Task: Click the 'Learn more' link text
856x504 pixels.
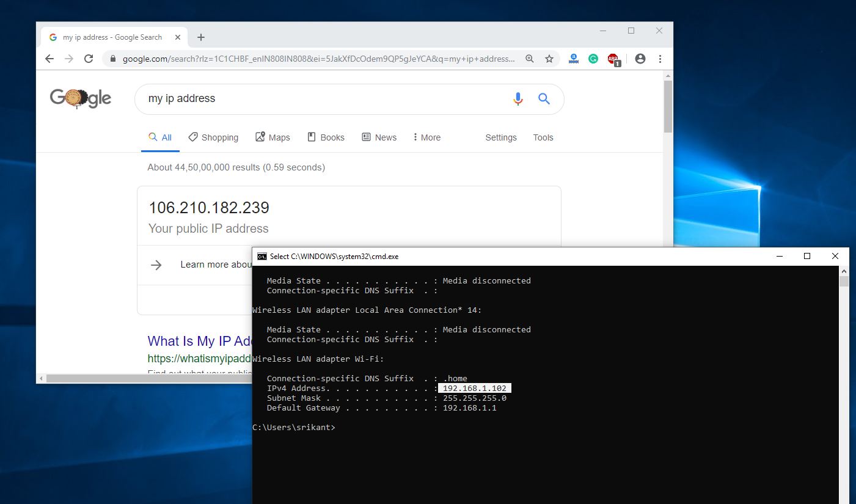Action: (216, 265)
